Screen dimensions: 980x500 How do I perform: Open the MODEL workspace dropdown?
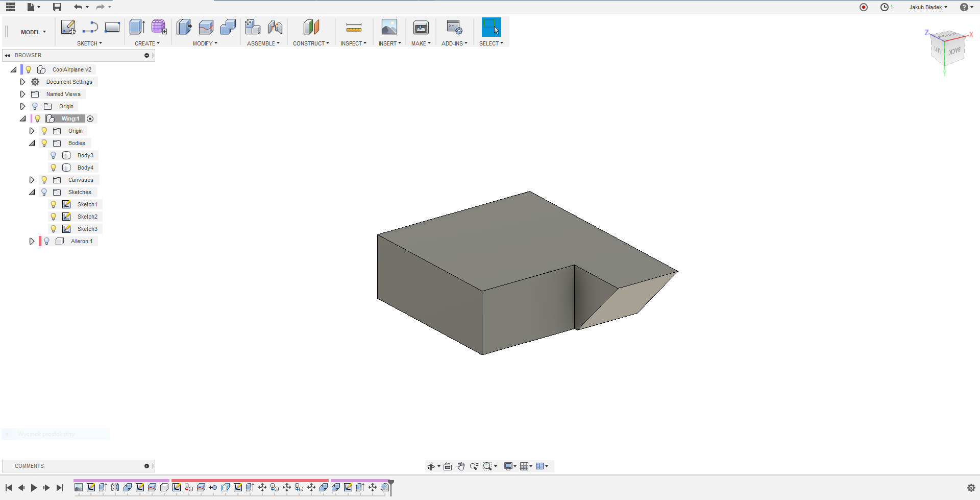33,32
